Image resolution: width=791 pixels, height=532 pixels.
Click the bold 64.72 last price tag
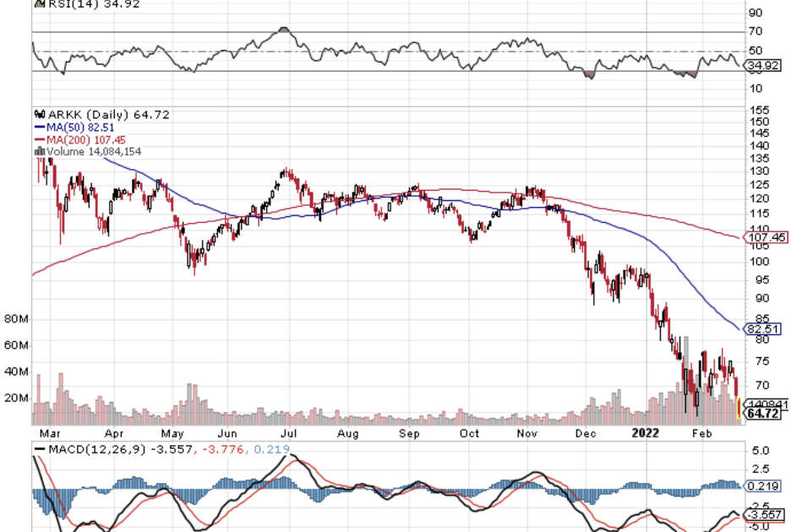(x=764, y=414)
